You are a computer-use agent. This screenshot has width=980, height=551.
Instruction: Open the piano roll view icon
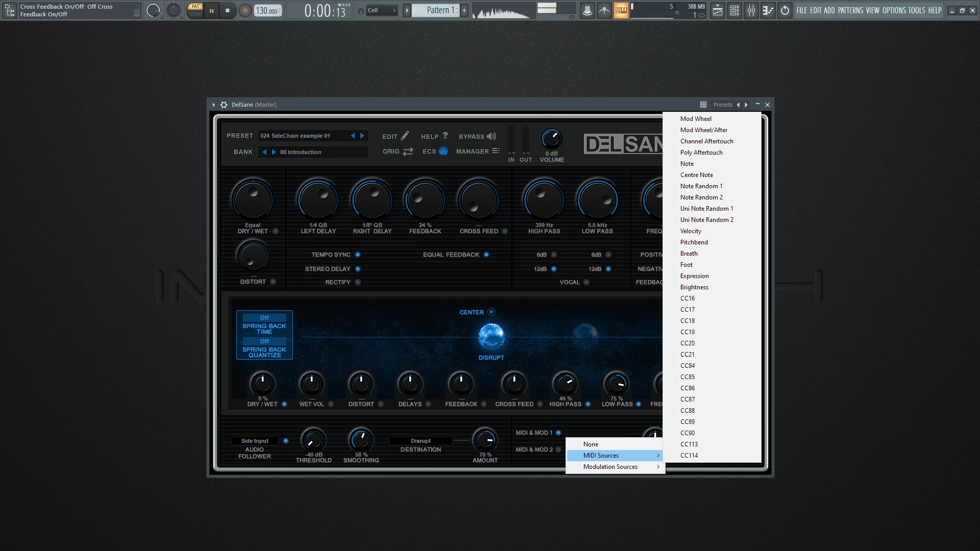pyautogui.click(x=768, y=10)
